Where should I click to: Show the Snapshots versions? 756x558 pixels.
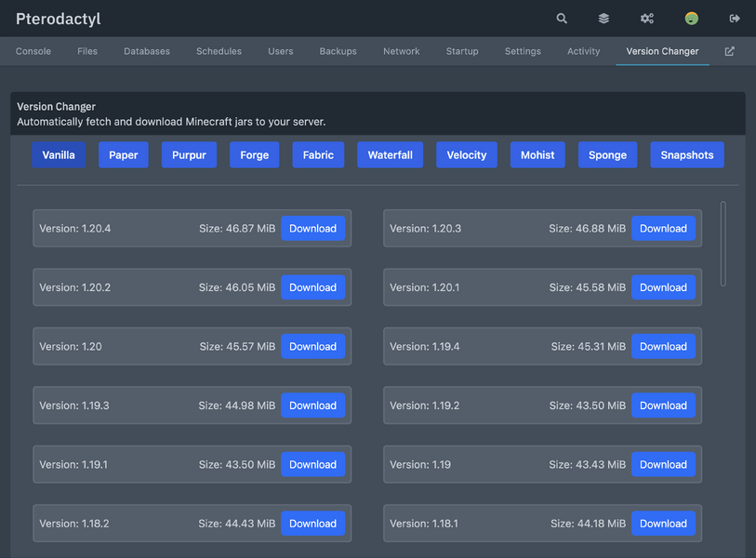687,154
